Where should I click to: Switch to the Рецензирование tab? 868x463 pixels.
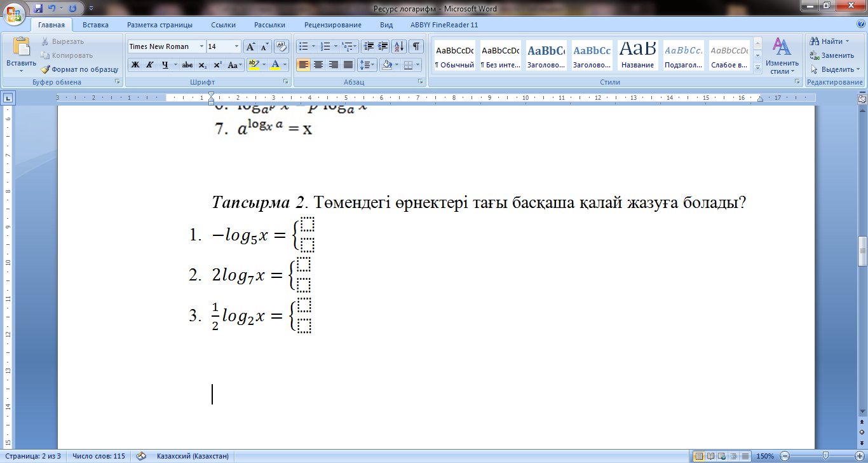pyautogui.click(x=332, y=25)
